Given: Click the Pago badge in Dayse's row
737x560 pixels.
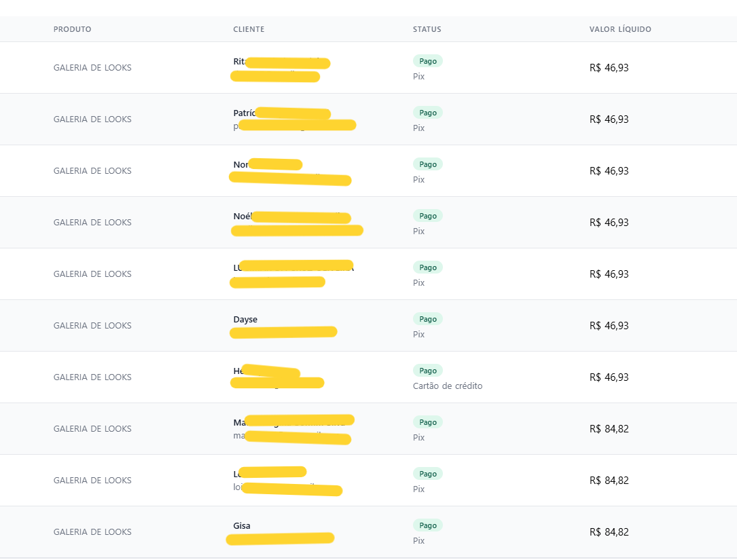Looking at the screenshot, I should click(428, 319).
